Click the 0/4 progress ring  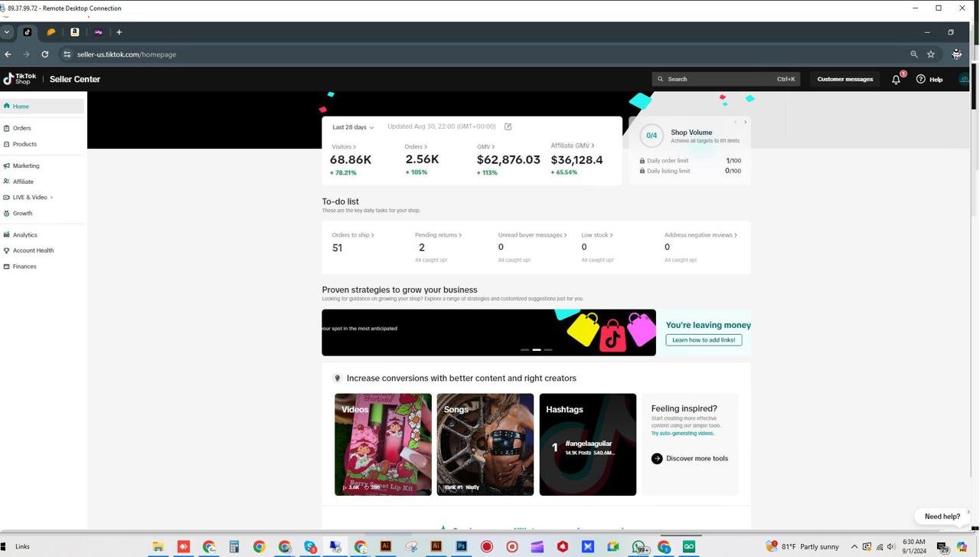[x=652, y=136]
